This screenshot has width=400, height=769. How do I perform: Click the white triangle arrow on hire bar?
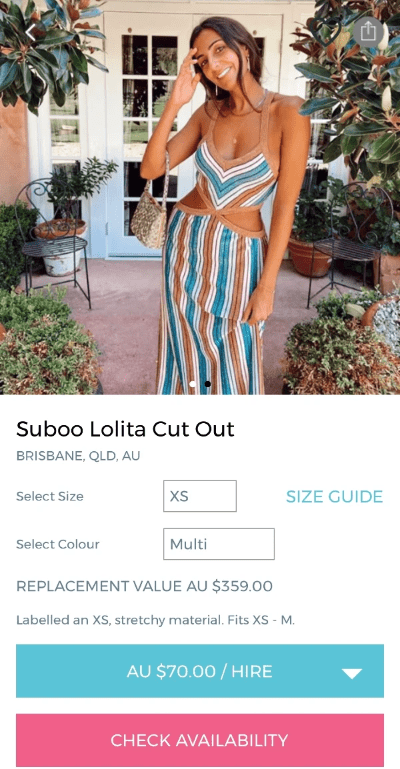(x=351, y=673)
